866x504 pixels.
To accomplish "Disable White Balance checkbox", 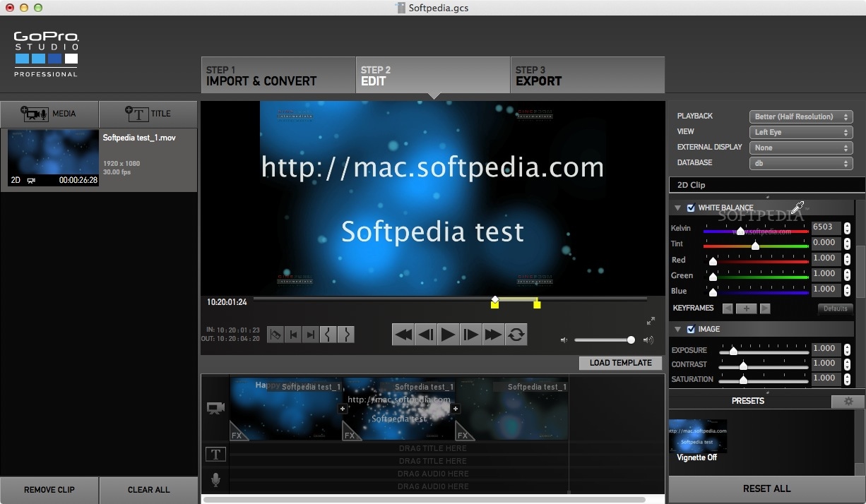I will pyautogui.click(x=691, y=208).
